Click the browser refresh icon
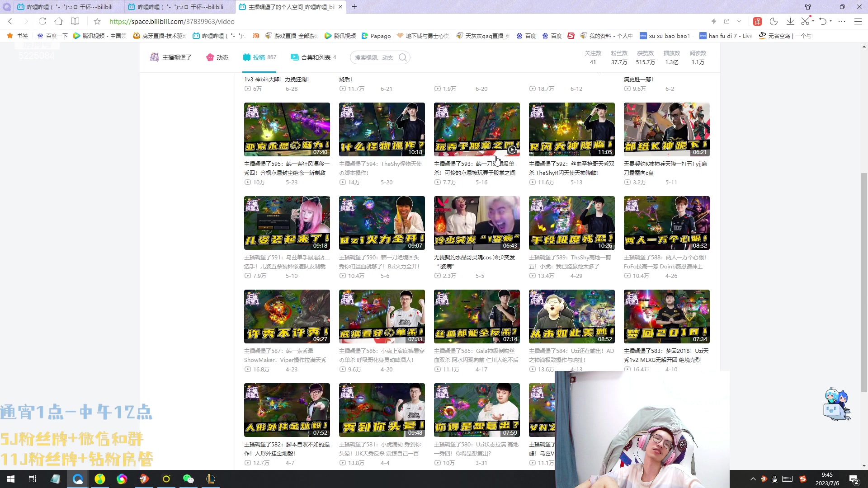 point(42,21)
